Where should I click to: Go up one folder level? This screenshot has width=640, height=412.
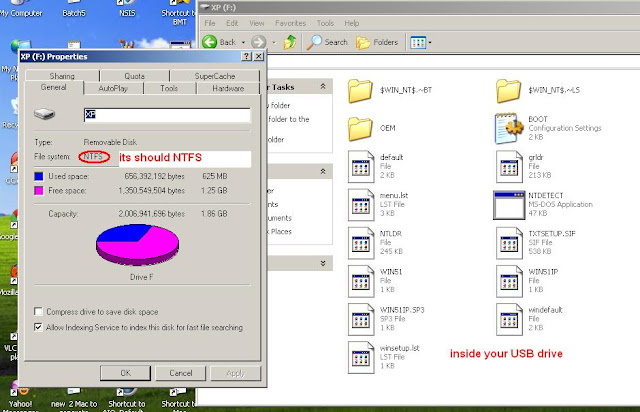[x=290, y=42]
